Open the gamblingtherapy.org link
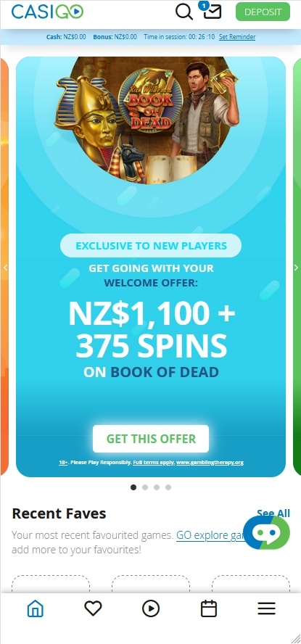The image size is (301, 644). point(210,463)
